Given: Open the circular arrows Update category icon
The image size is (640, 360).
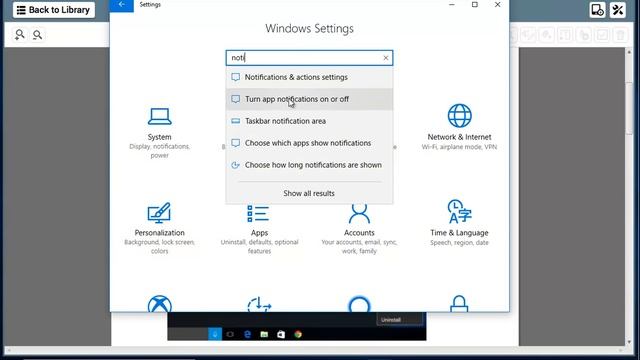Looking at the screenshot, I should [259, 304].
